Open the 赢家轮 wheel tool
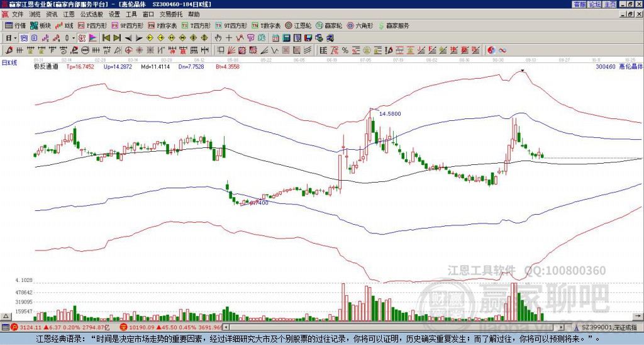The height and width of the screenshot is (345, 644). (329, 25)
